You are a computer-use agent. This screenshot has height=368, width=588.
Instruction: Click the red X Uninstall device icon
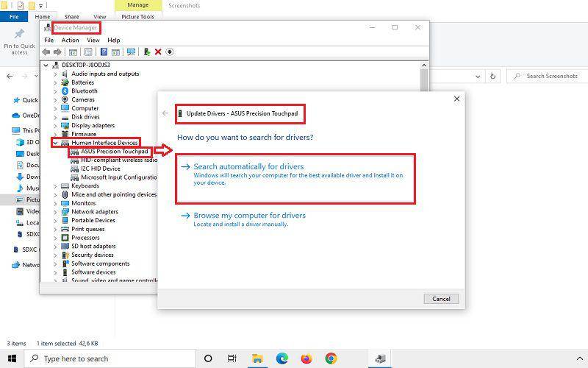158,52
